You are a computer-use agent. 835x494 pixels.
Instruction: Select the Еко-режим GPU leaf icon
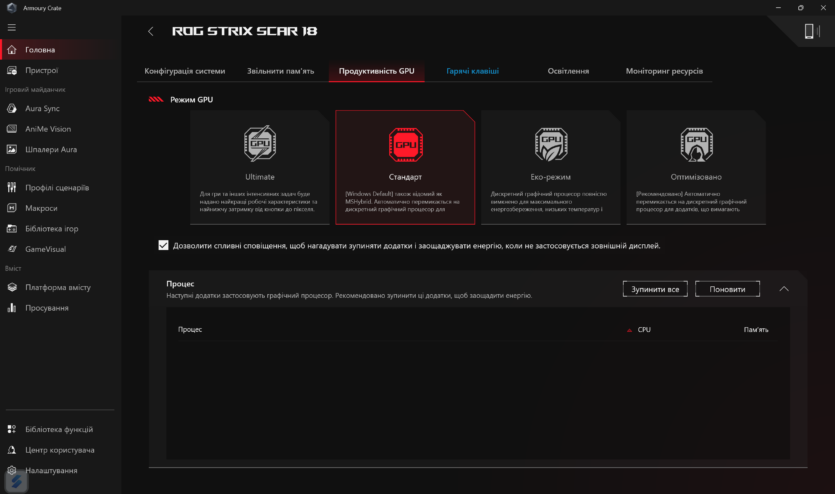click(x=551, y=144)
